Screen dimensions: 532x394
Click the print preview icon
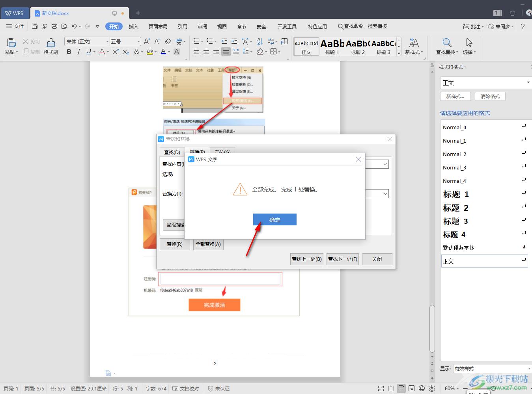point(64,26)
